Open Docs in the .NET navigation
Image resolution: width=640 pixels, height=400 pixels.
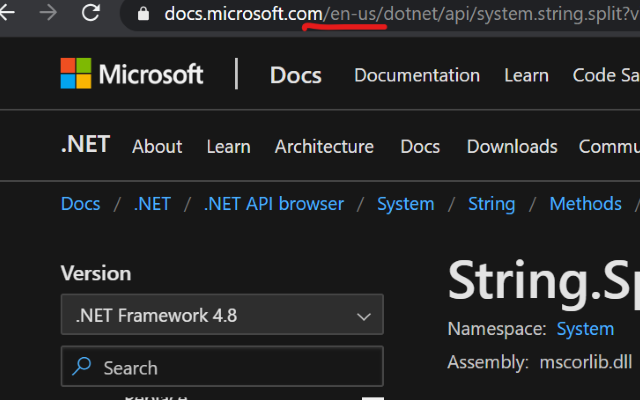[x=420, y=146]
